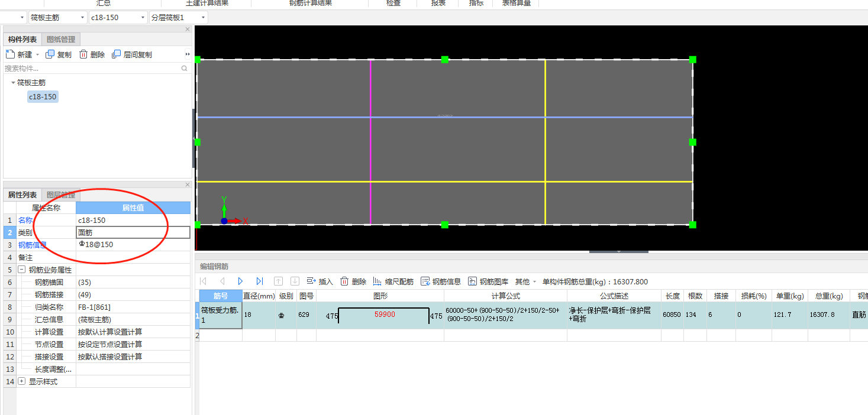The width and height of the screenshot is (868, 415).
Task: Open the dropdown arrow next to 新建
Action: click(x=38, y=54)
